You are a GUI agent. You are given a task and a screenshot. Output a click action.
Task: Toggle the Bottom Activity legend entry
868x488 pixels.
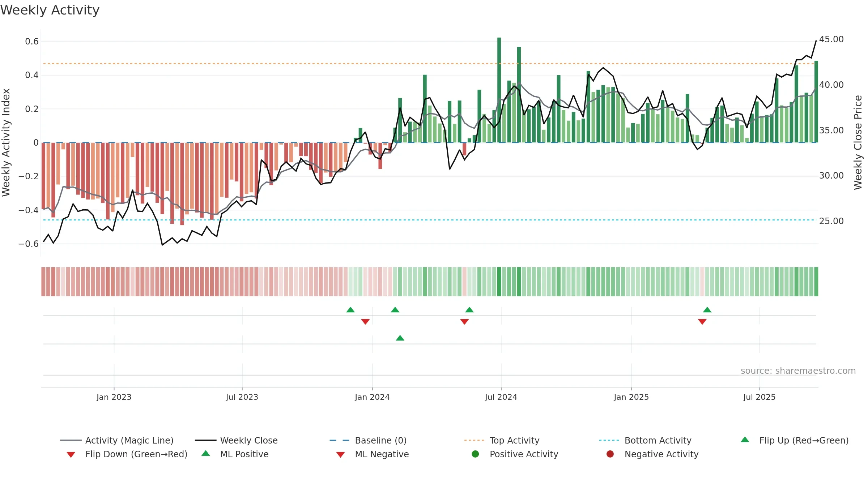click(645, 440)
